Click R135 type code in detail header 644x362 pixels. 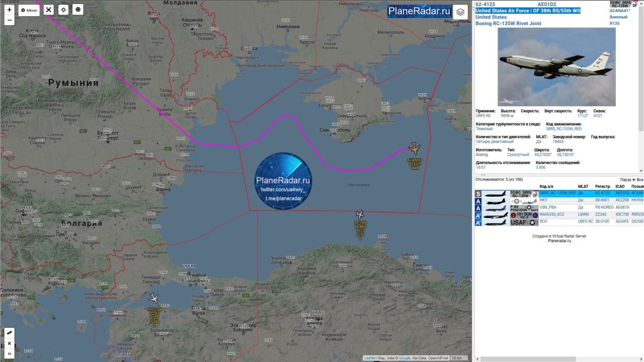[614, 23]
